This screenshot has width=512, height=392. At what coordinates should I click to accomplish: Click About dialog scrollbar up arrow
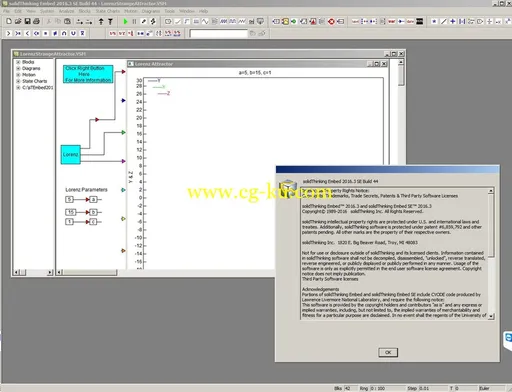[x=491, y=191]
